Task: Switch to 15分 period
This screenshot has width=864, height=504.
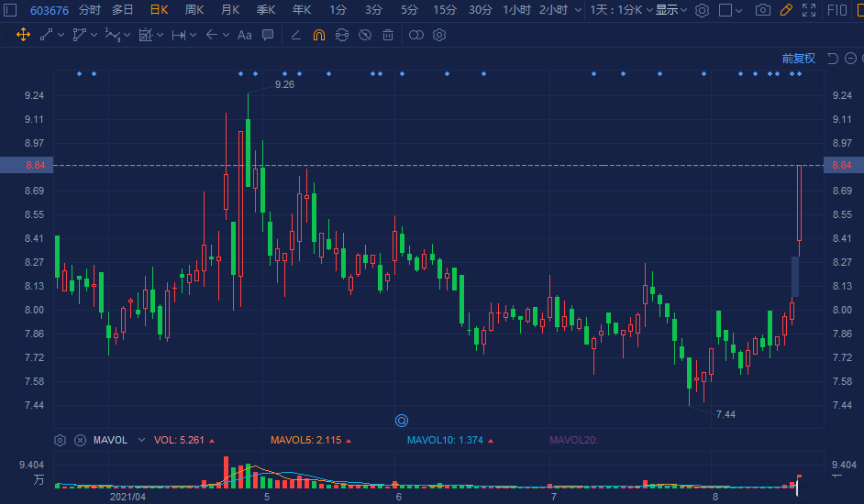Action: click(445, 10)
